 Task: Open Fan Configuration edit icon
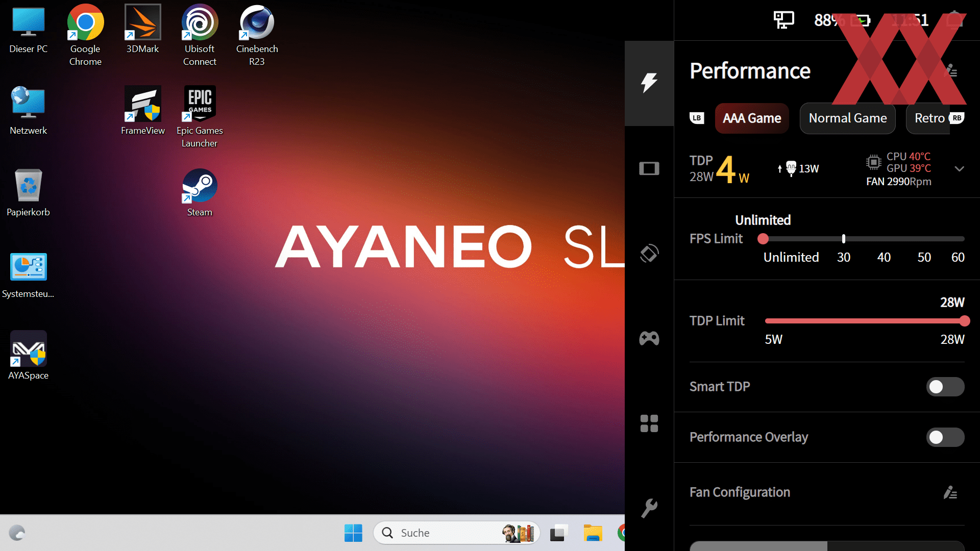950,492
